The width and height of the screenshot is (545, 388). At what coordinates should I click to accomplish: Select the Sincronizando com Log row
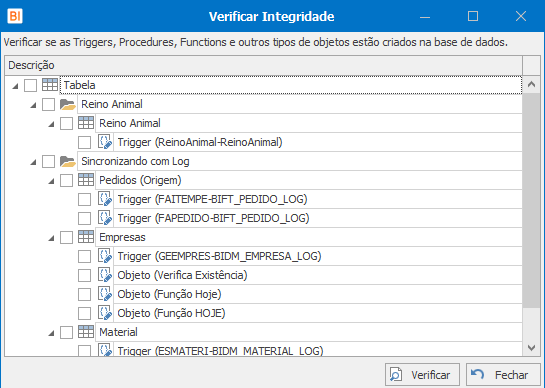point(300,161)
